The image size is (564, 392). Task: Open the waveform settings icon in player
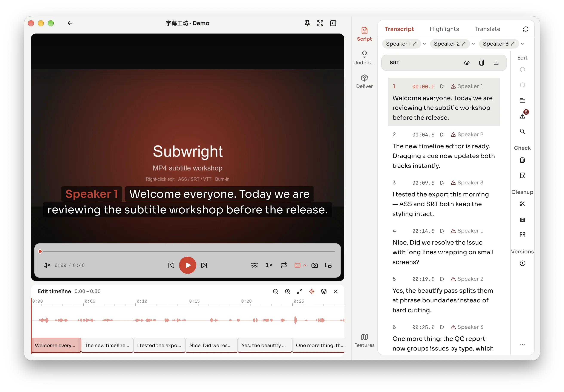tap(254, 265)
